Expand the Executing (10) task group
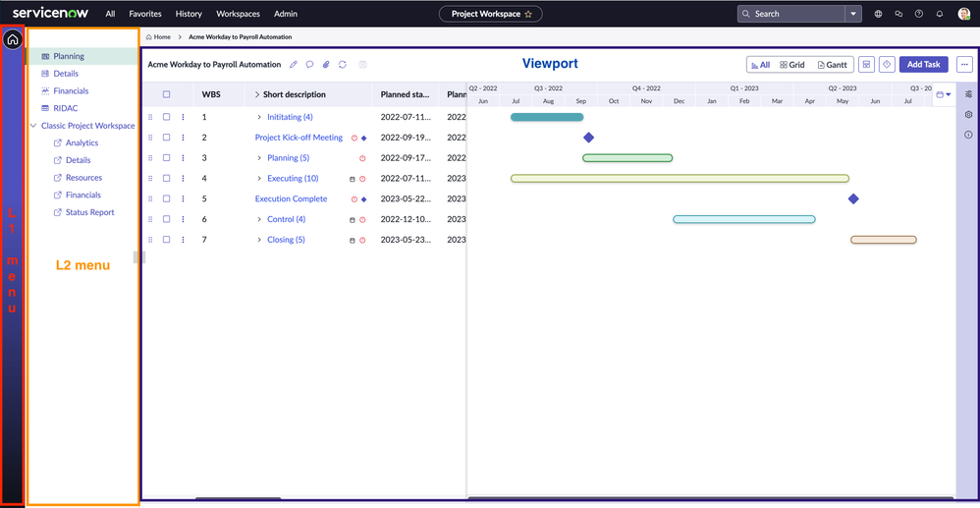The width and height of the screenshot is (980, 508). point(259,178)
